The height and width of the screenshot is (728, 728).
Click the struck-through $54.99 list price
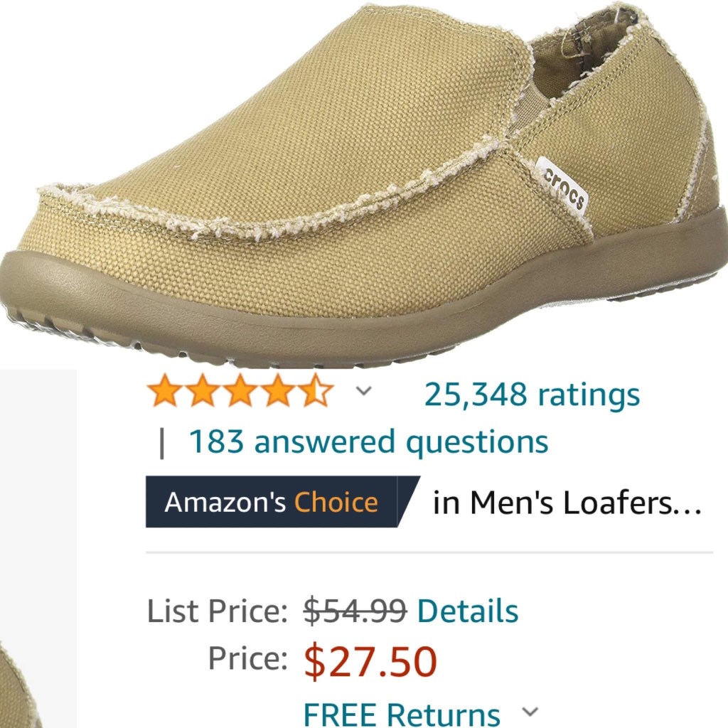coord(355,611)
